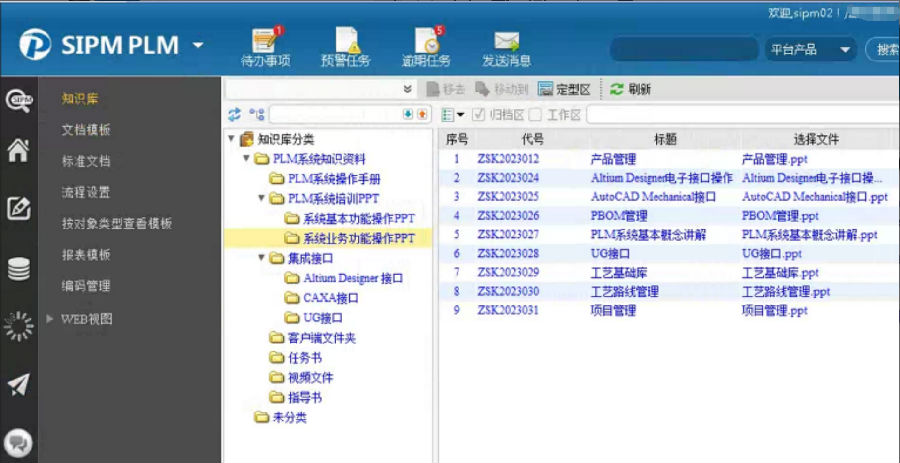Sort by the 标题 column header

click(x=665, y=139)
